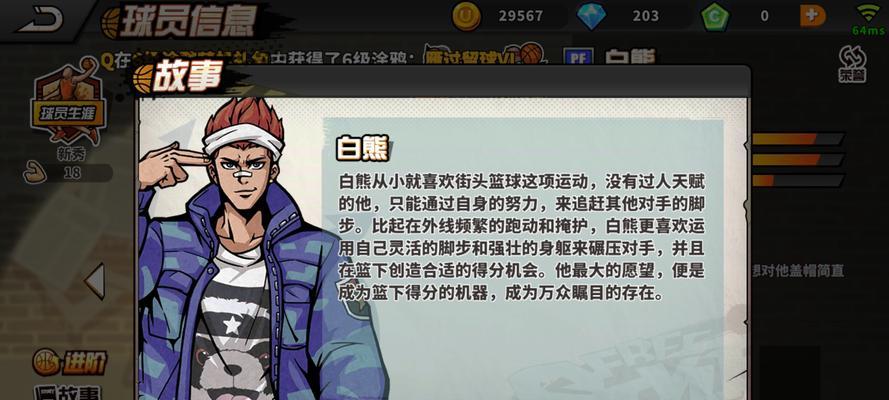889x400 pixels.
Task: Open the 进阶 advancement tab
Action: pos(70,362)
